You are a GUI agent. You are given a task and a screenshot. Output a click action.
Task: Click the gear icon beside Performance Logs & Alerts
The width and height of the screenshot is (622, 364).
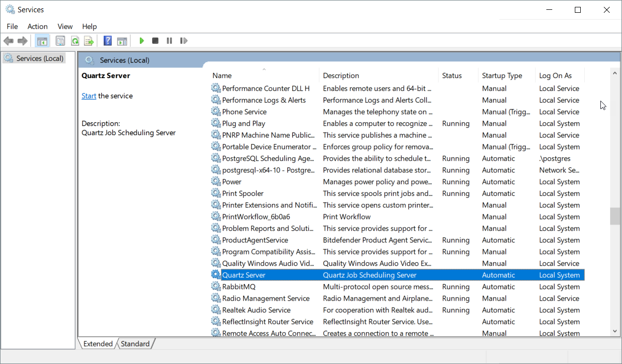tap(216, 100)
